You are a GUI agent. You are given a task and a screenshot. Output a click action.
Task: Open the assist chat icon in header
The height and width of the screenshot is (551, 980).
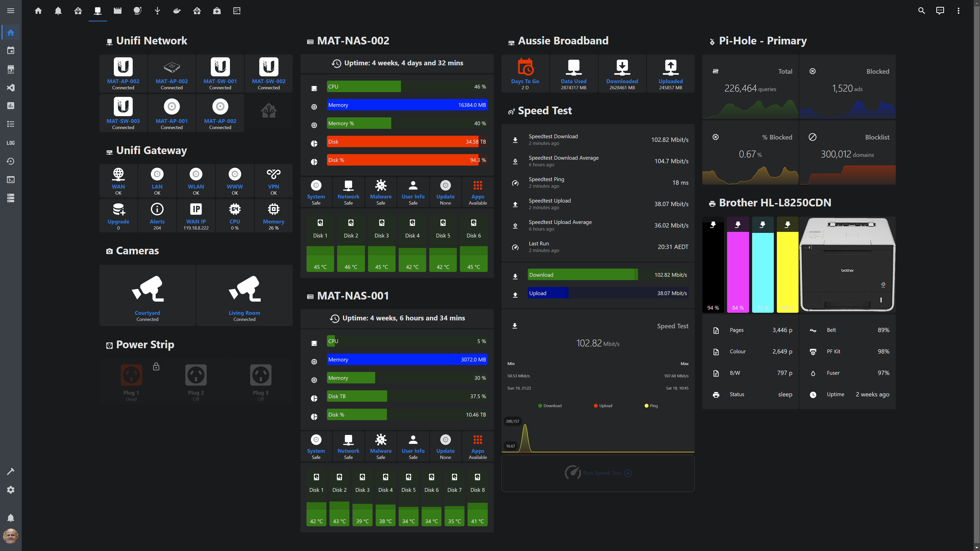coord(940,11)
